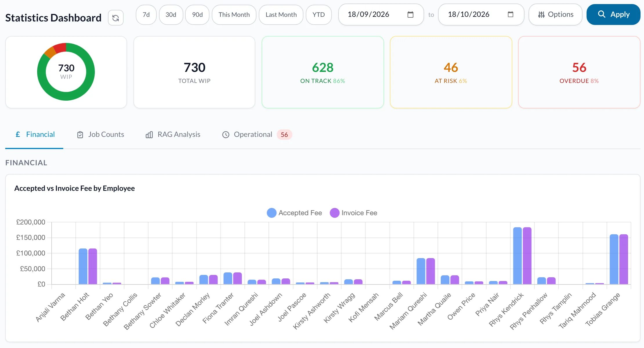
Task: Click the RAG Analysis bar chart icon
Action: pos(149,135)
